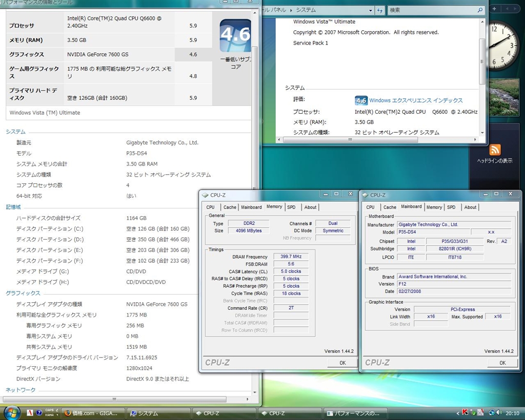
Task: Click the blue help icon in the quick launch
Action: point(39,413)
